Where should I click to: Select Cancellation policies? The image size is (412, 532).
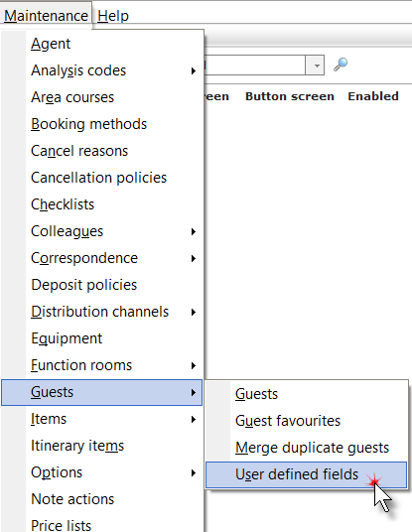pos(102,178)
